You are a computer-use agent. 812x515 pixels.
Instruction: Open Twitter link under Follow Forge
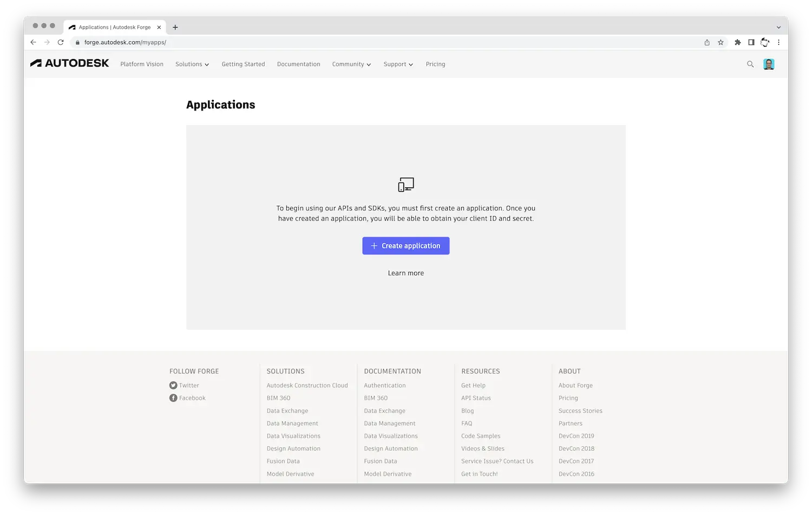click(x=189, y=386)
